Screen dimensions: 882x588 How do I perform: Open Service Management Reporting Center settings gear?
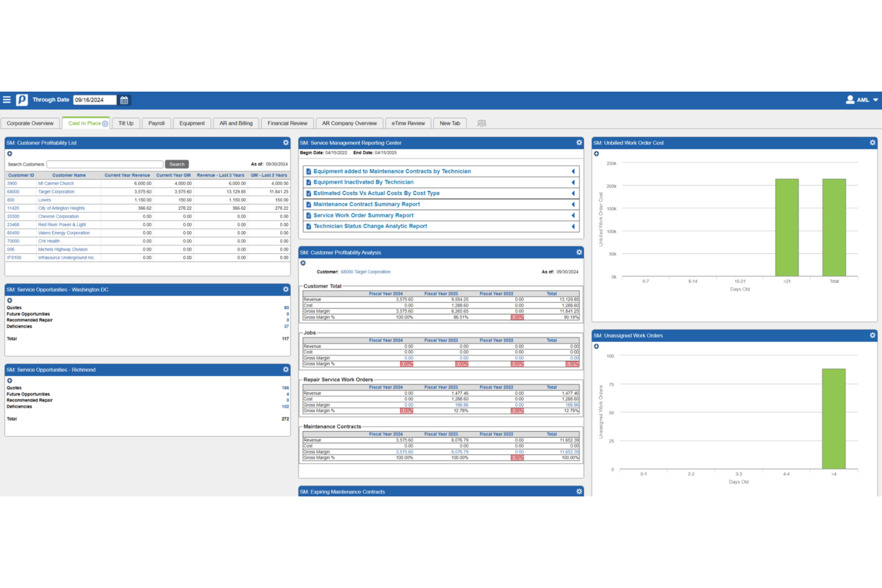click(x=579, y=143)
